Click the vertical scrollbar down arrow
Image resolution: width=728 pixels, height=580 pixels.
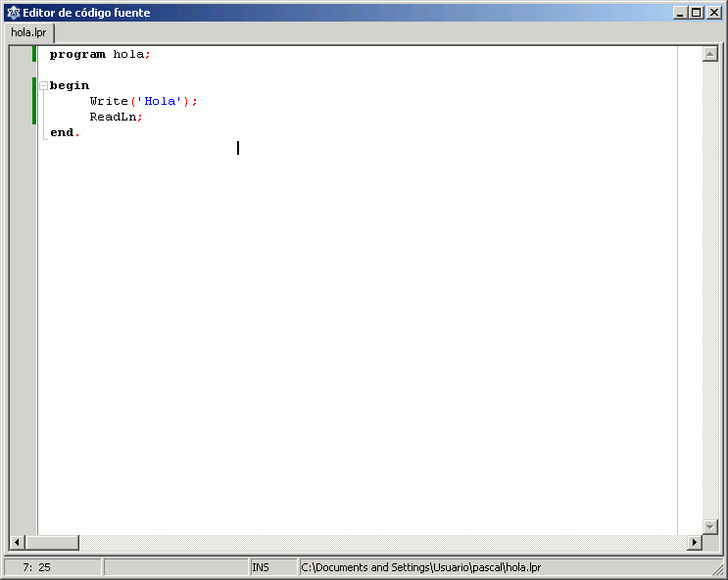tap(710, 526)
